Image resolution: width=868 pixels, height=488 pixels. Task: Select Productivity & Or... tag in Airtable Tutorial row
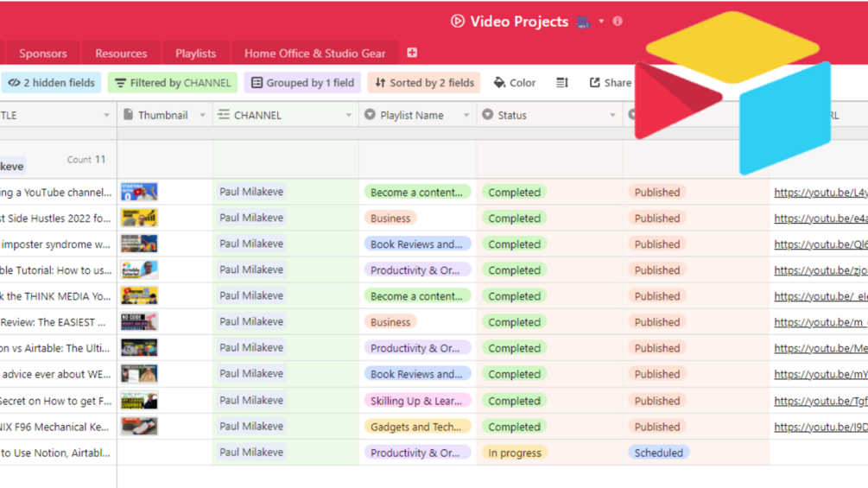pos(417,270)
